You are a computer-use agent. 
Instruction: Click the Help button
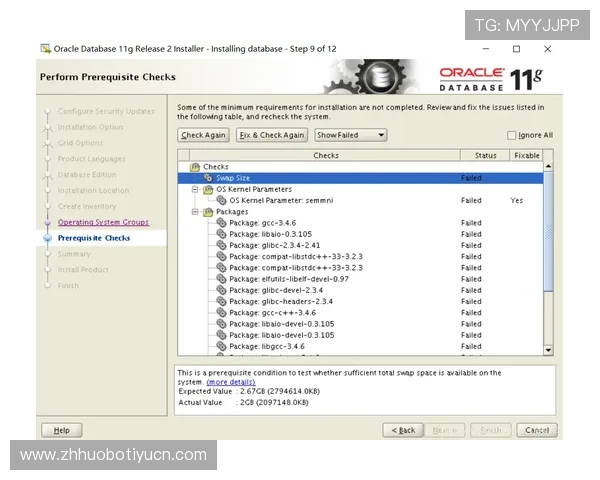pos(62,430)
